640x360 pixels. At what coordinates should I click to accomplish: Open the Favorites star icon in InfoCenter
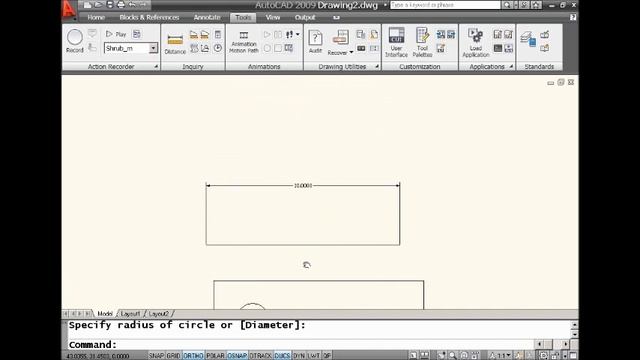(536, 5)
